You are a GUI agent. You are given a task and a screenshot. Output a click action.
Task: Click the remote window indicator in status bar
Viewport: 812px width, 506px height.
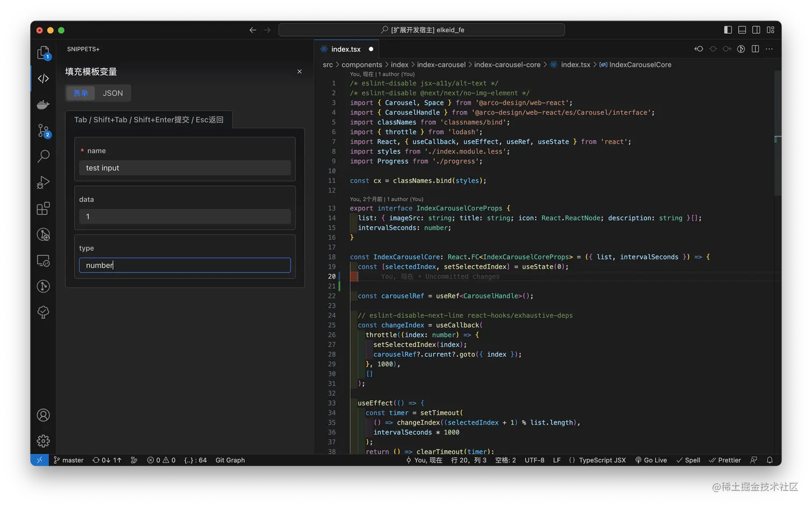coord(39,460)
